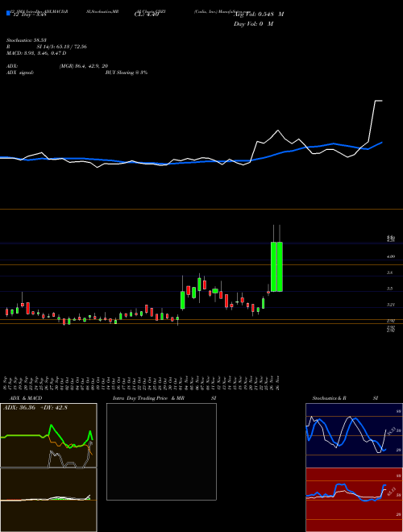The height and width of the screenshot is (532, 403).
Task: Select the '12 Day = 3.48' label
Action: coord(30,15)
